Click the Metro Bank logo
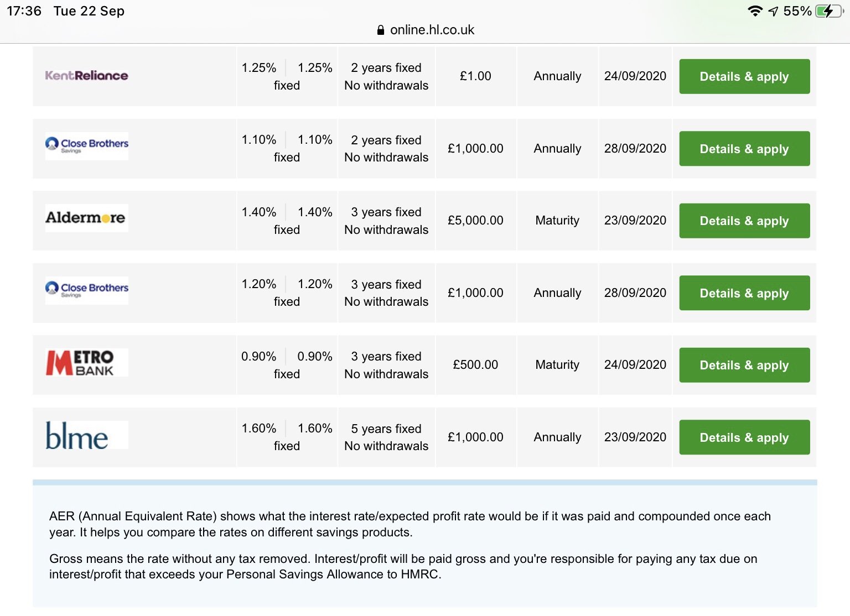The width and height of the screenshot is (850, 616). (x=80, y=363)
